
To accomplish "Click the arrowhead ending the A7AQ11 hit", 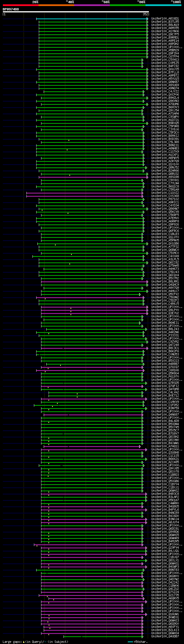I will (140, 446).
